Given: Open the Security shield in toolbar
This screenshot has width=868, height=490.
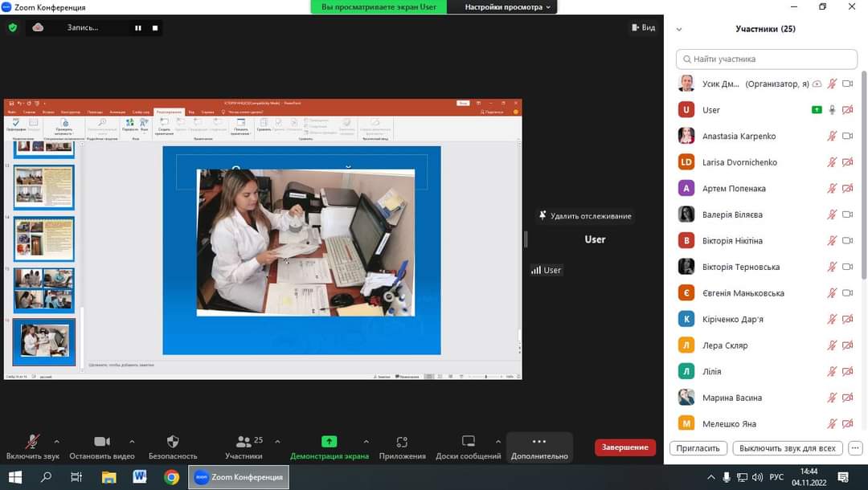Looking at the screenshot, I should (172, 442).
